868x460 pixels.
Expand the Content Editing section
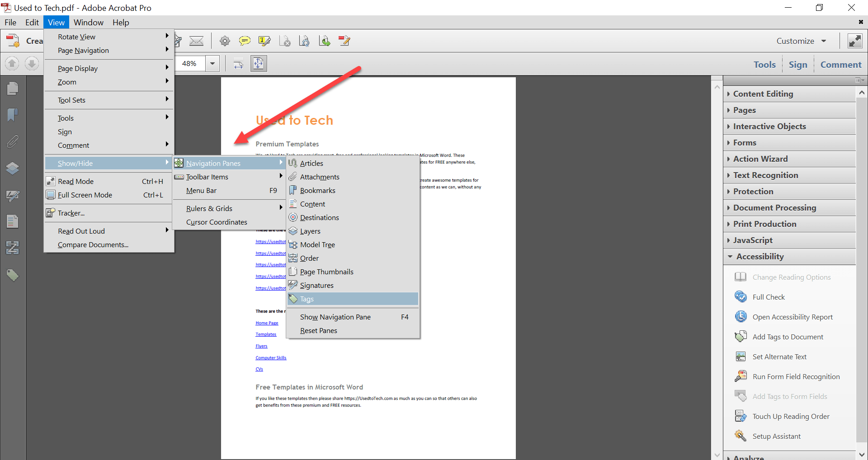coord(790,94)
